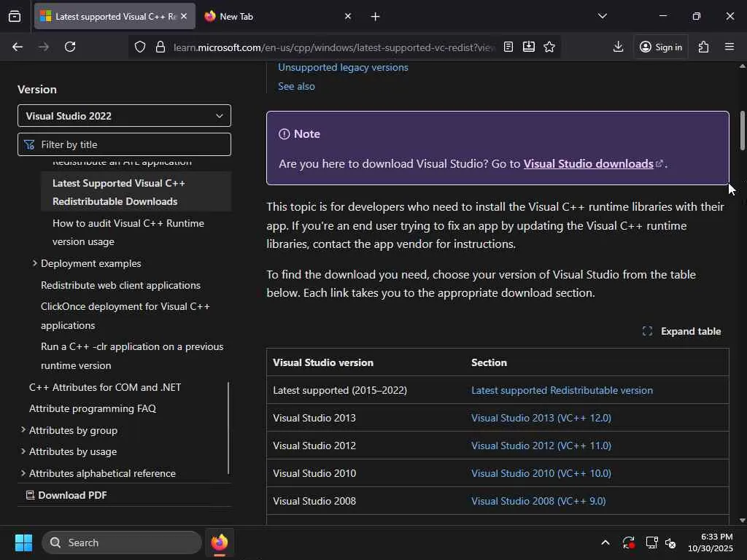The width and height of the screenshot is (747, 560).
Task: Select 'Visual Studio 2013' version cell
Action: 365,418
